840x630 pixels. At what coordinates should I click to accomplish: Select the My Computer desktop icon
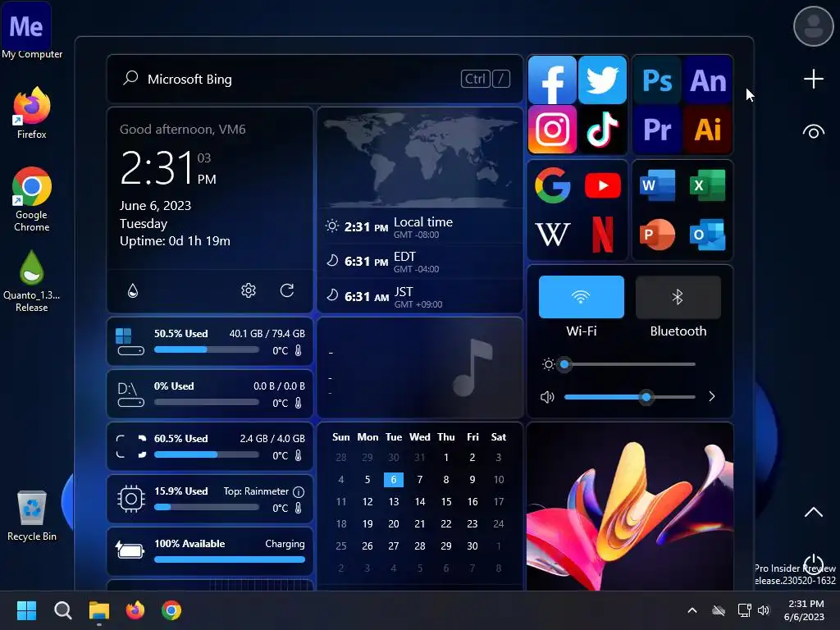tap(32, 30)
